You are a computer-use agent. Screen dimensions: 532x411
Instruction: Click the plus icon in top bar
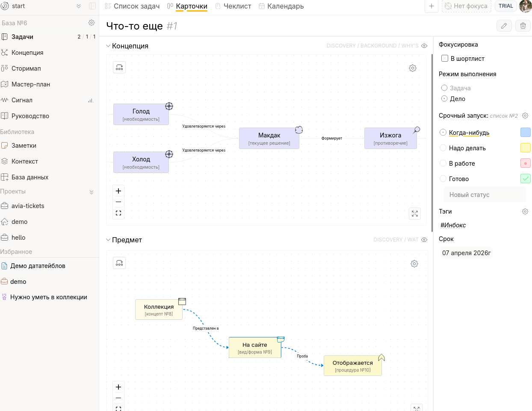pyautogui.click(x=431, y=6)
